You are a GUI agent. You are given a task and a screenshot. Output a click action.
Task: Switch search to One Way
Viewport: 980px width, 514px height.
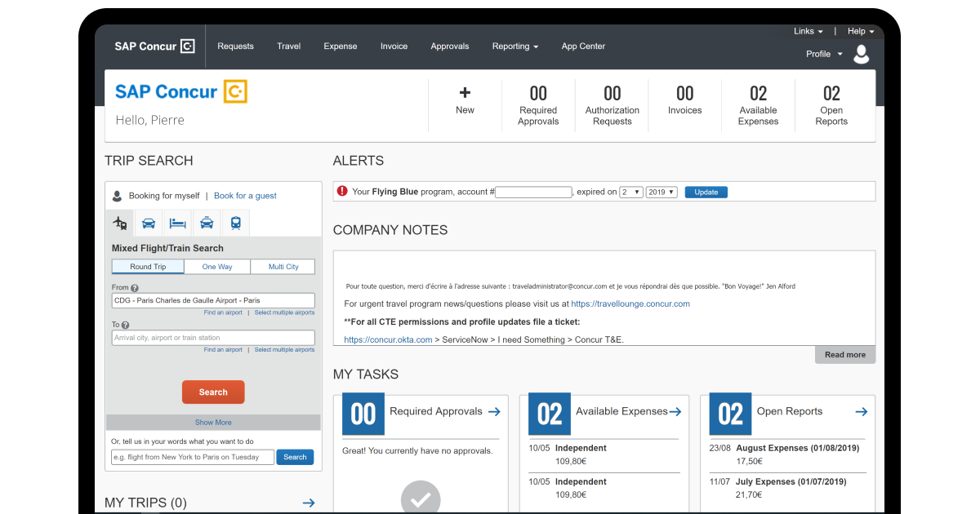(x=216, y=266)
